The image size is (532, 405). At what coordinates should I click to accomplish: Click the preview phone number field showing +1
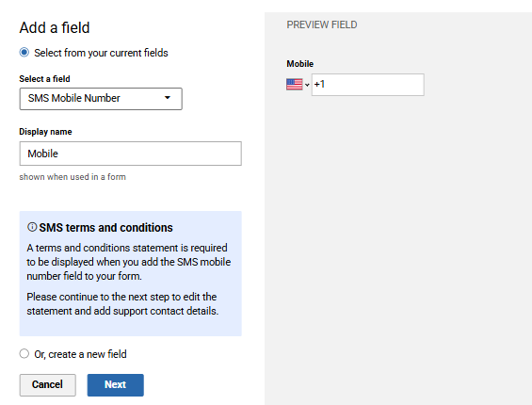pos(368,85)
